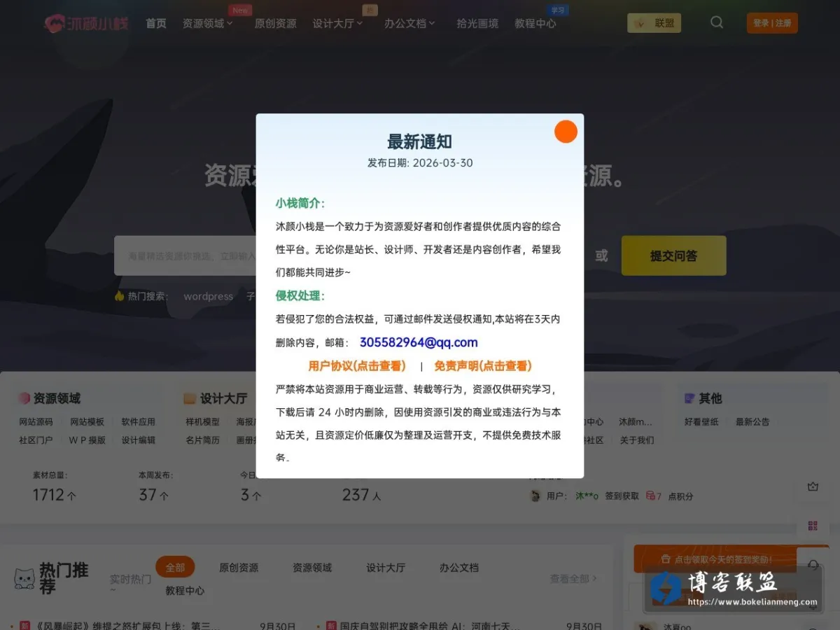Open the 网站模板 category link

click(87, 421)
